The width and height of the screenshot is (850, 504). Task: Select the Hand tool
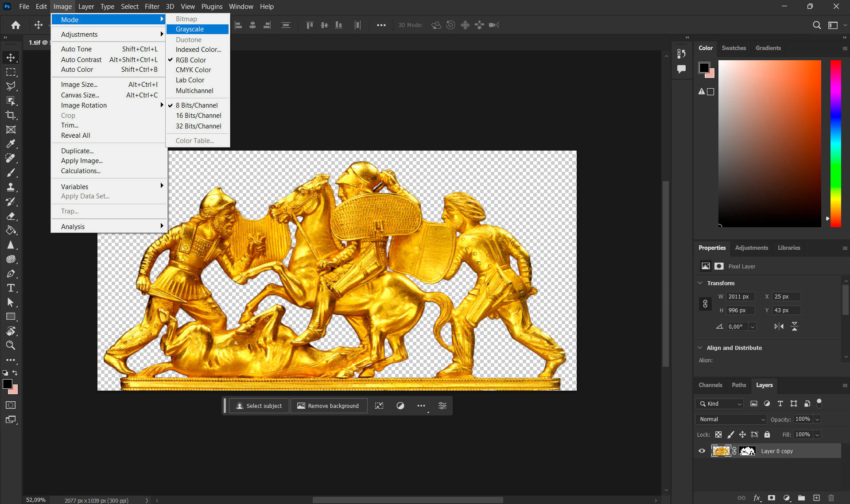click(11, 331)
